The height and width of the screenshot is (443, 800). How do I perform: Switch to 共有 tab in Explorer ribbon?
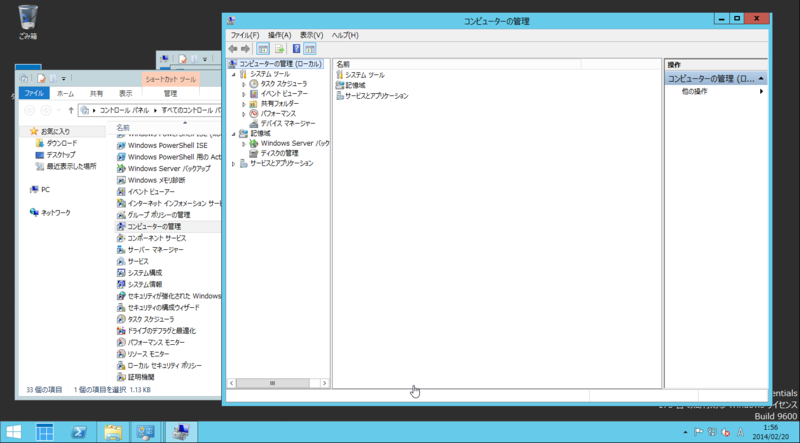coord(96,93)
